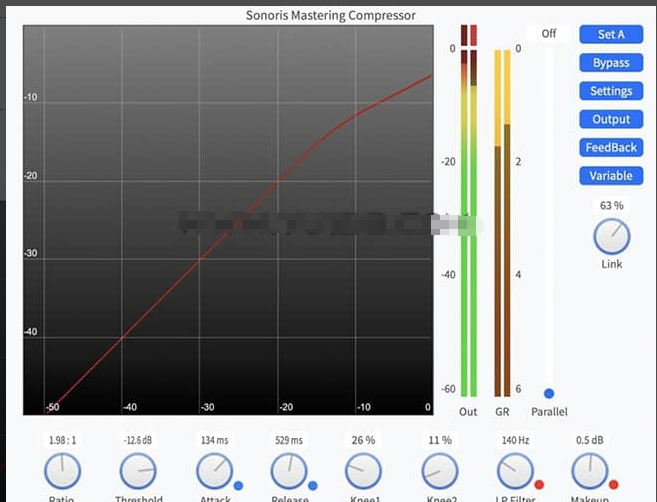
Task: Click the Link 63 % value field
Action: pos(611,205)
